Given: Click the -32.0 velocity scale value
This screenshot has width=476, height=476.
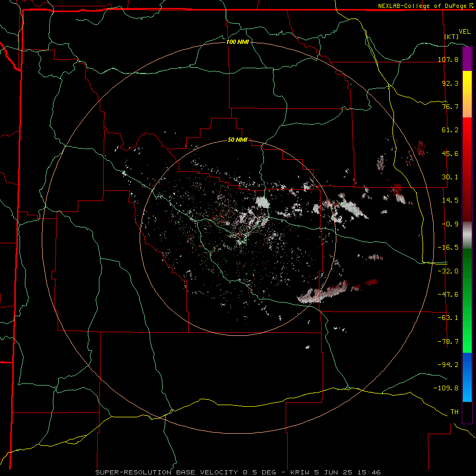Looking at the screenshot, I should 448,271.
